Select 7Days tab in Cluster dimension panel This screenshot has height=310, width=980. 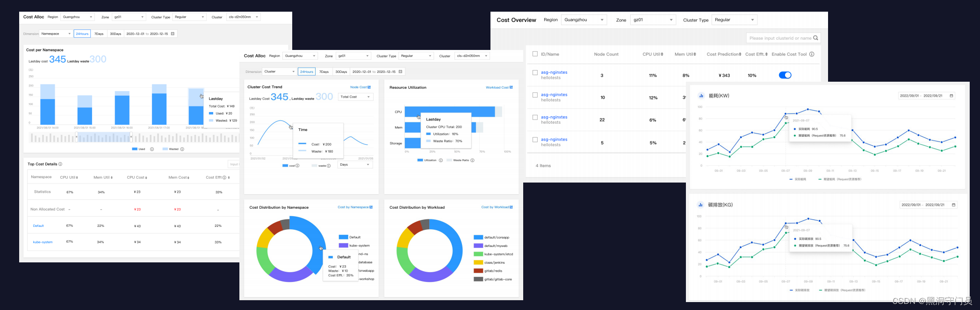[324, 71]
